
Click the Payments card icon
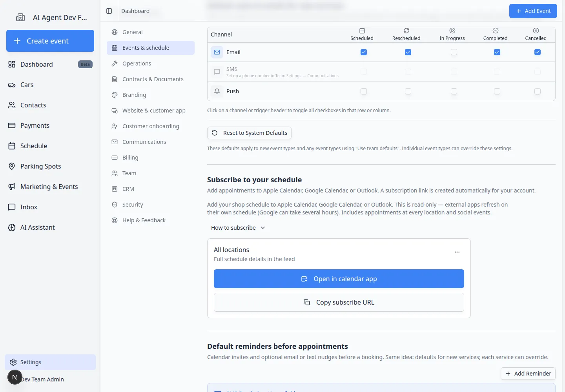(x=12, y=125)
